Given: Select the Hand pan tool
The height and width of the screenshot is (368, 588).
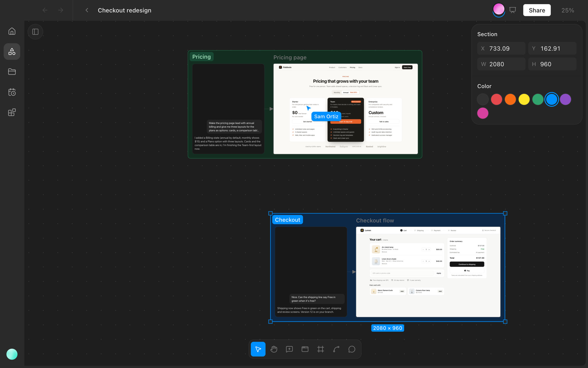Looking at the screenshot, I should [x=274, y=349].
